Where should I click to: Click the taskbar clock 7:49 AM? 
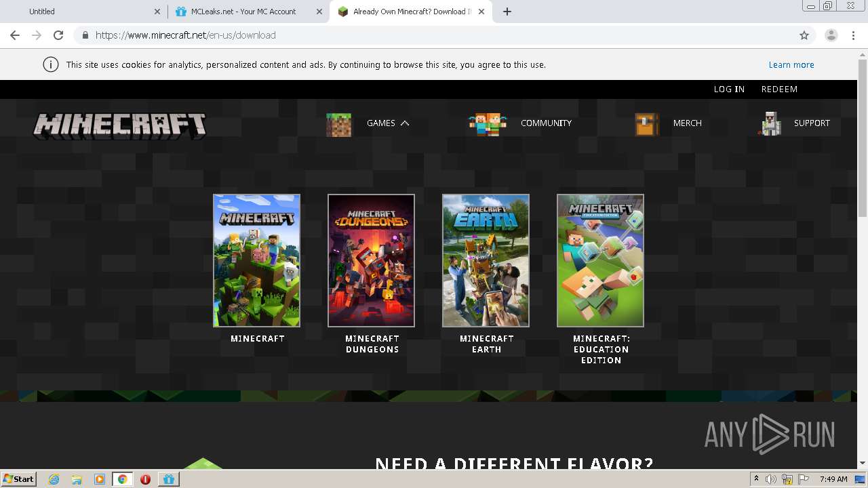click(833, 479)
